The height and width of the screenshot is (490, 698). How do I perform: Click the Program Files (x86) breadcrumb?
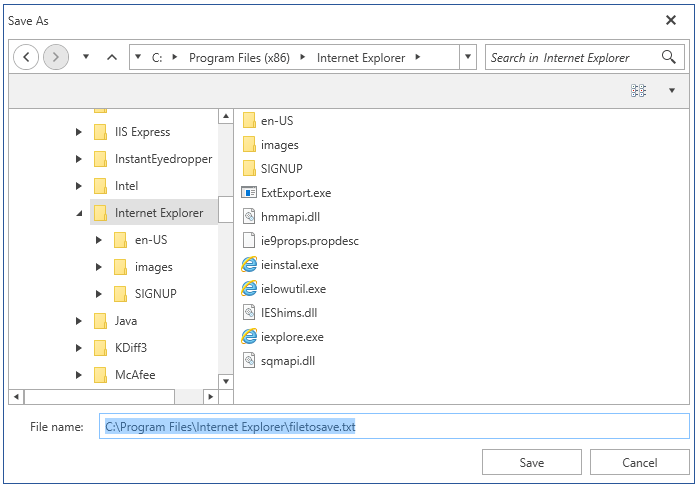point(239,58)
